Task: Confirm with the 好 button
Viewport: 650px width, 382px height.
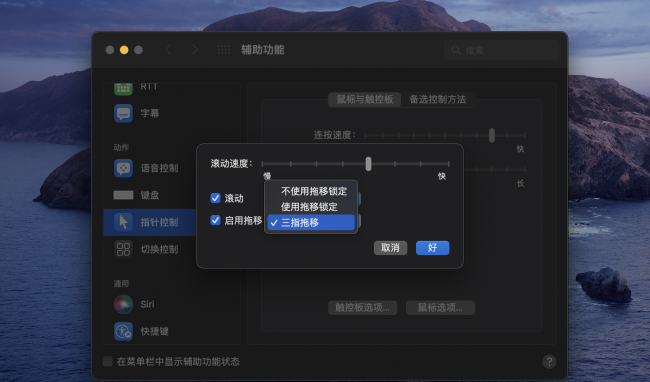Action: [x=432, y=248]
